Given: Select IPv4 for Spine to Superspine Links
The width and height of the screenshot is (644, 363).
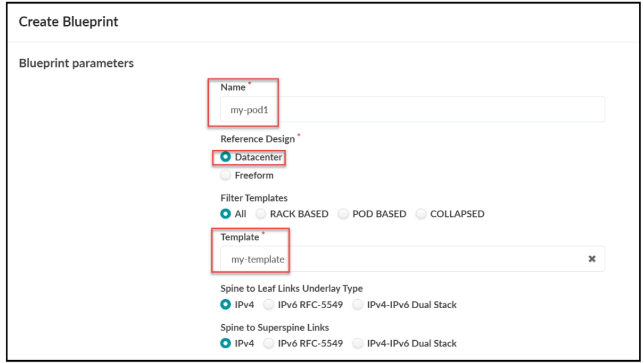Looking at the screenshot, I should pyautogui.click(x=226, y=344).
